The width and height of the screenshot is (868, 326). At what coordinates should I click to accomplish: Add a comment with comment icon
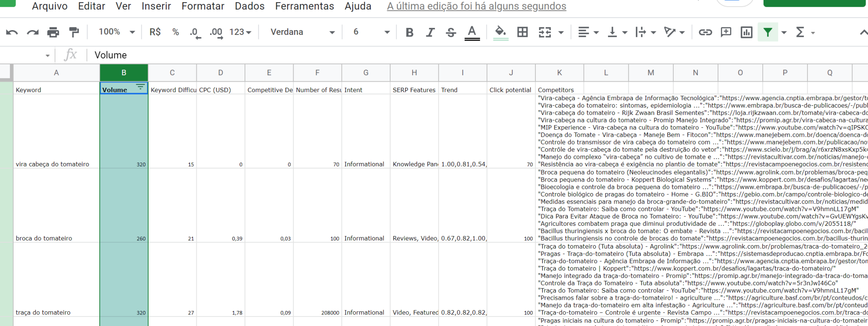pyautogui.click(x=726, y=32)
